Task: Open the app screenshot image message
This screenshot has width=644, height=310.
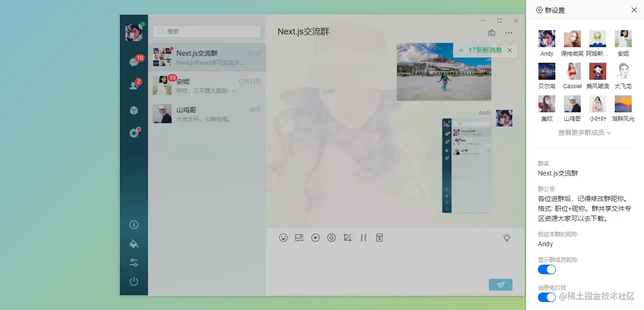Action: point(467,166)
